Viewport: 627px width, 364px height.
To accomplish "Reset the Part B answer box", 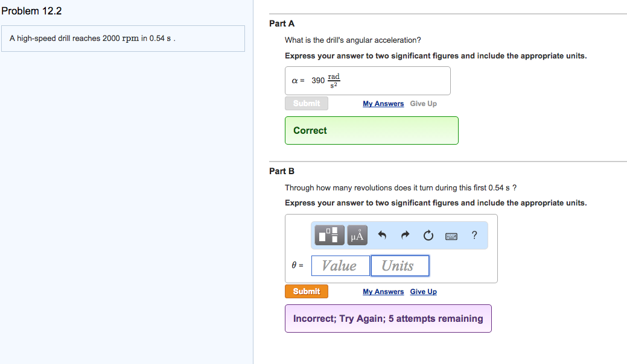I will 428,236.
